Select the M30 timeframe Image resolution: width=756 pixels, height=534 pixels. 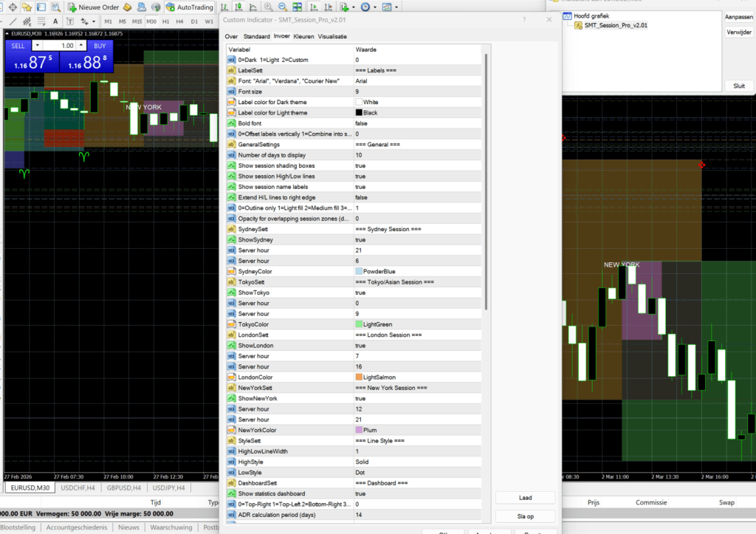tap(151, 21)
